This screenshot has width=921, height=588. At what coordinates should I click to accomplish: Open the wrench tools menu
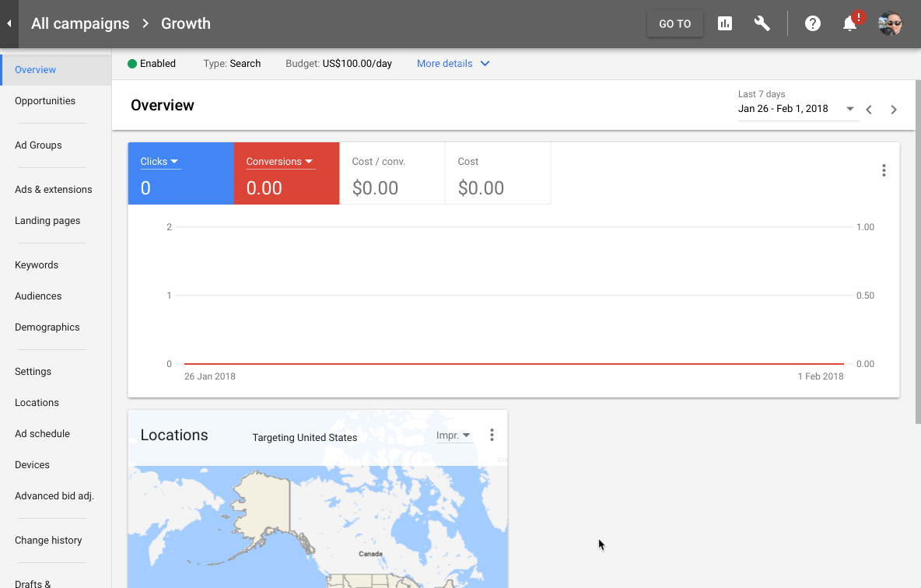pos(762,23)
